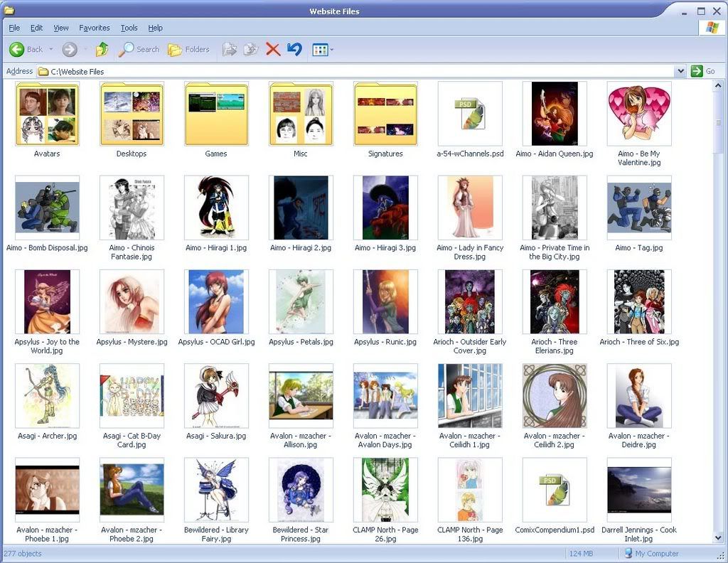Select Aimo - Lady in Fancy Dress.jpg thumbnail
The image size is (728, 563).
click(470, 208)
